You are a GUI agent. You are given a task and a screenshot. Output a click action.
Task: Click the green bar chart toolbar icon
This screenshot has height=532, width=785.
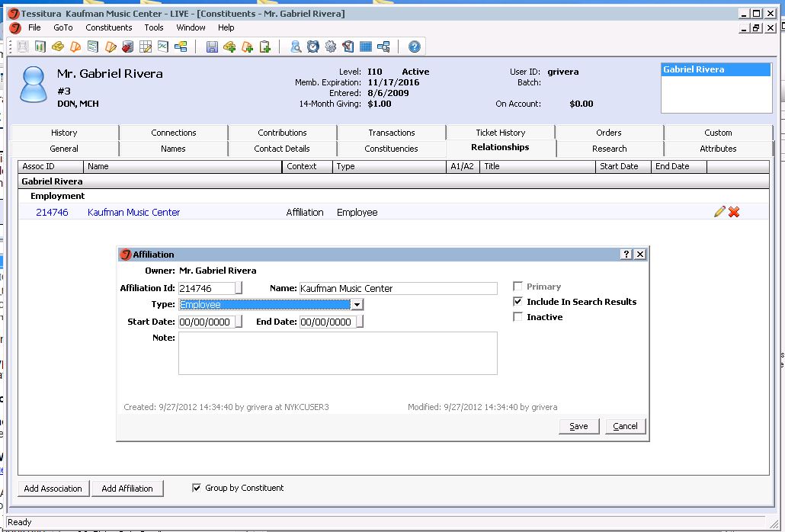pyautogui.click(x=40, y=47)
